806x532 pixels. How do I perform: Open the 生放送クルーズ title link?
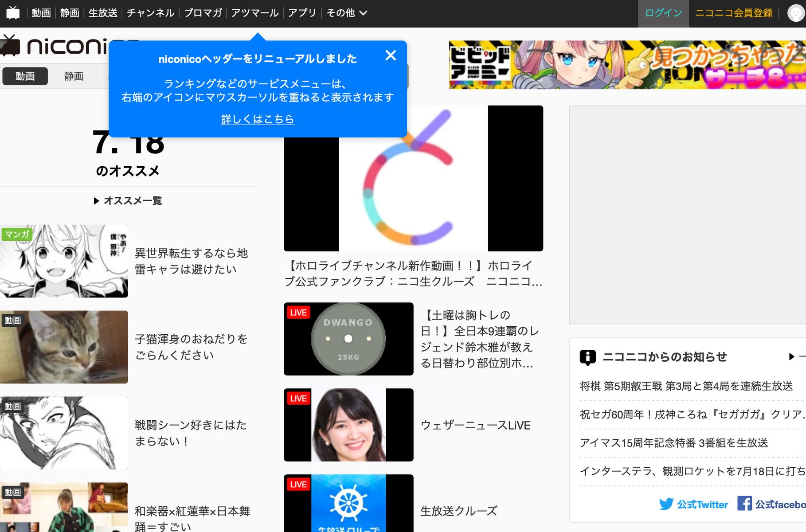(x=459, y=511)
